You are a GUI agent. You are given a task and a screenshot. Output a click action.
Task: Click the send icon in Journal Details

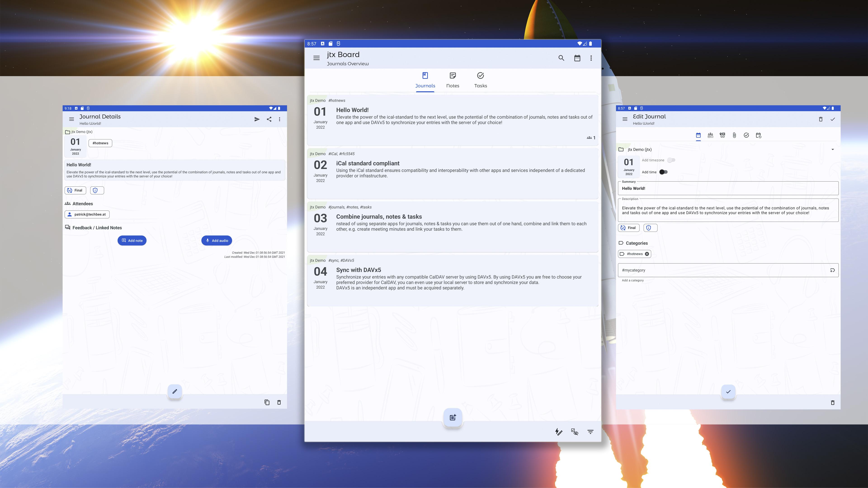point(257,119)
